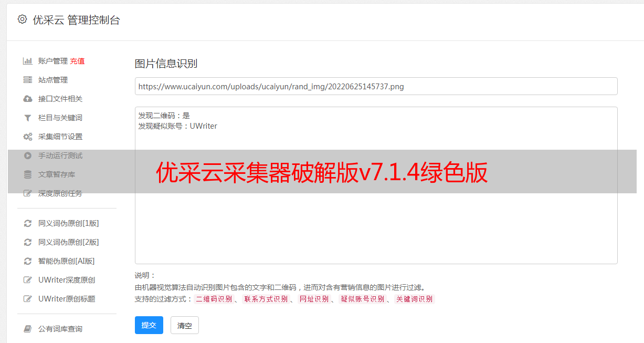Viewport: 644px width, 343px height.
Task: Open 账户管理 bar chart icon
Action: [28, 61]
